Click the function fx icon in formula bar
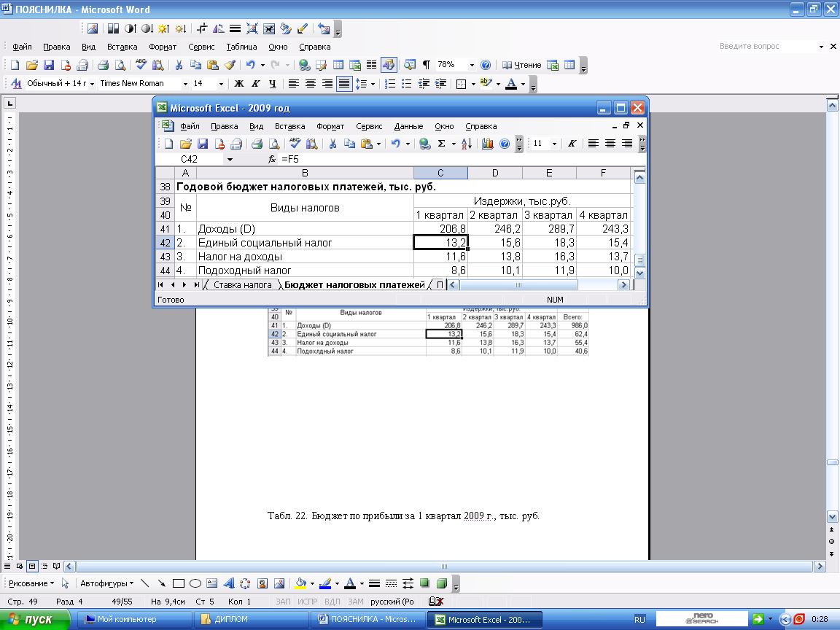840x630 pixels. 272,159
